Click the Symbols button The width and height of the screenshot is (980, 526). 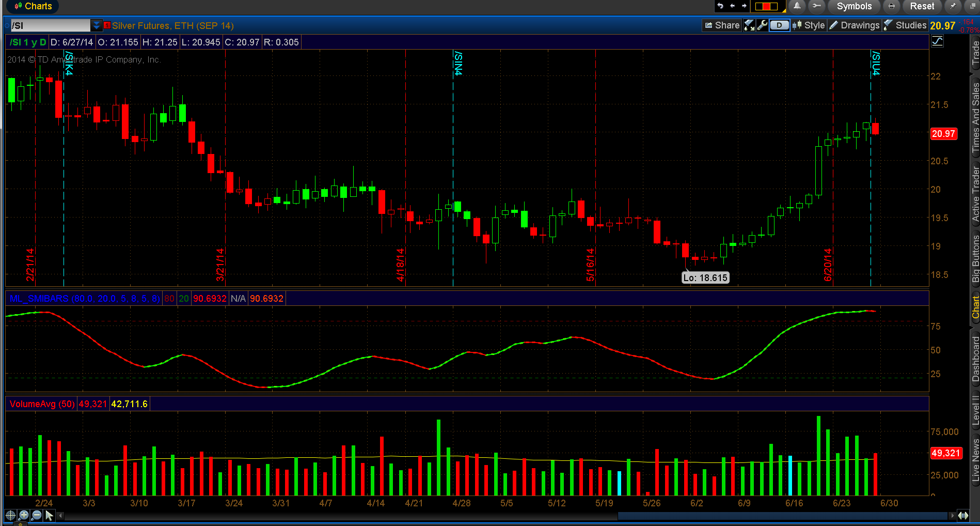coord(854,6)
